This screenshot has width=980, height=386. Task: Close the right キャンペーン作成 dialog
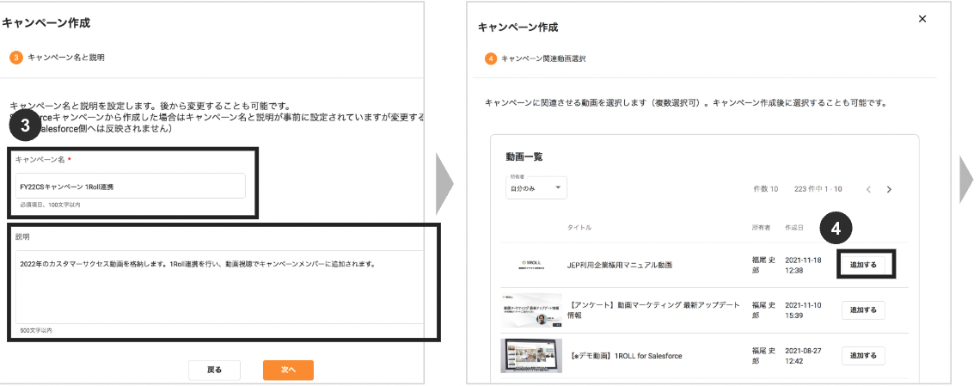[x=922, y=20]
